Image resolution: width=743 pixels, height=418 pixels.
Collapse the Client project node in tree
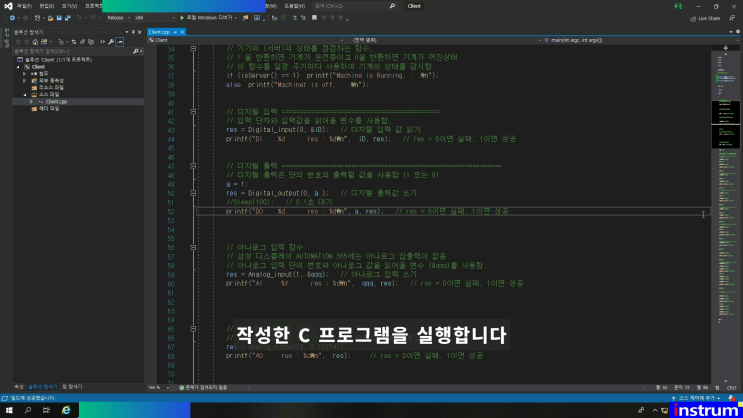pyautogui.click(x=18, y=67)
